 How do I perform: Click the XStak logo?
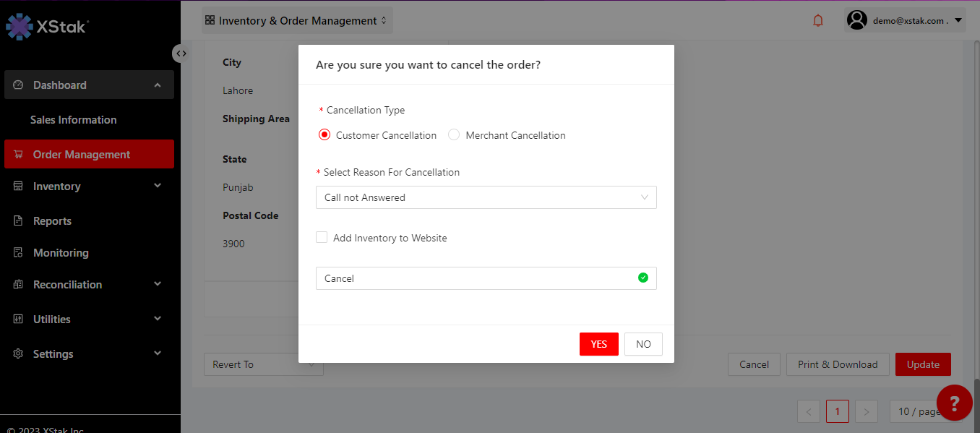48,27
